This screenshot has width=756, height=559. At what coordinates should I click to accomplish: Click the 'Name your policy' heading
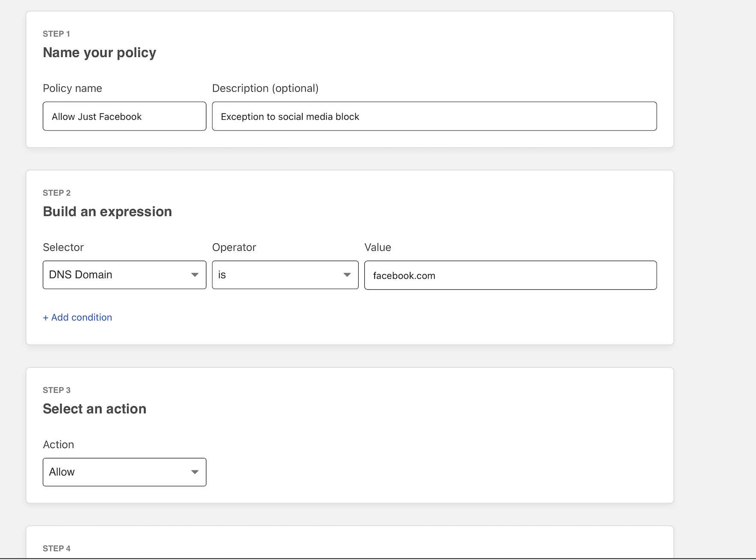coord(99,53)
